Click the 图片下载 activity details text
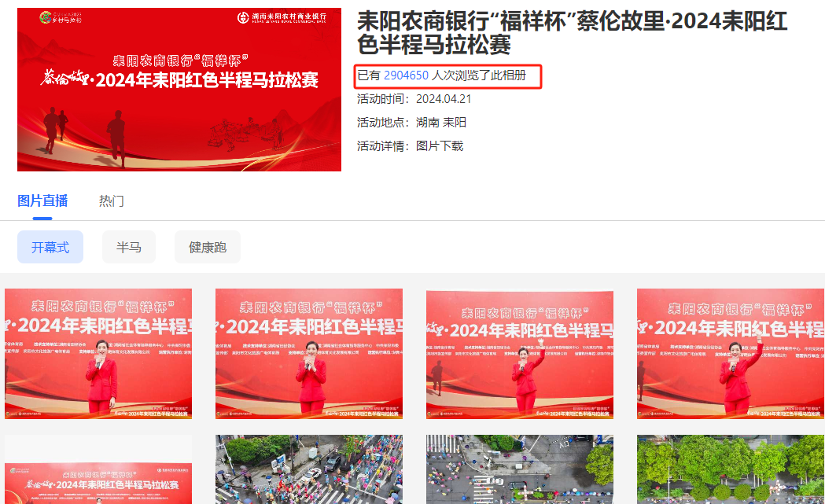Screen dimensions: 825x504 [x=440, y=146]
